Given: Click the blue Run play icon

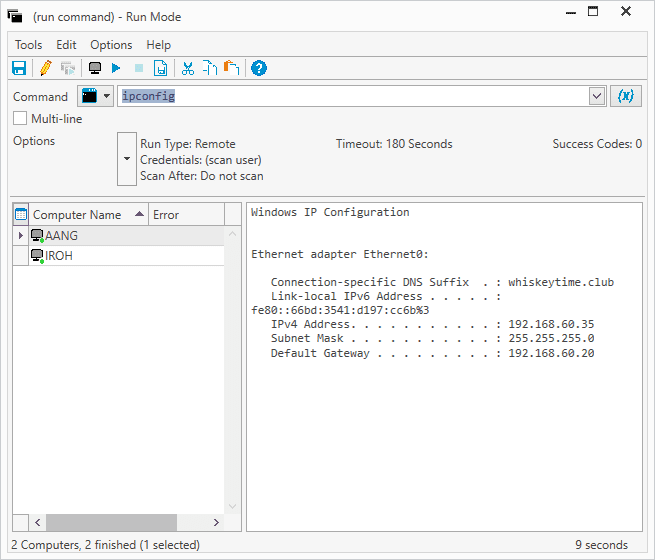Looking at the screenshot, I should click(116, 68).
